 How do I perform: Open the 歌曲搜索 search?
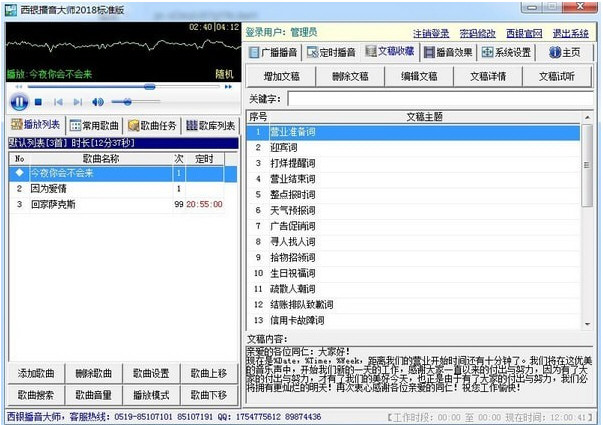point(36,395)
